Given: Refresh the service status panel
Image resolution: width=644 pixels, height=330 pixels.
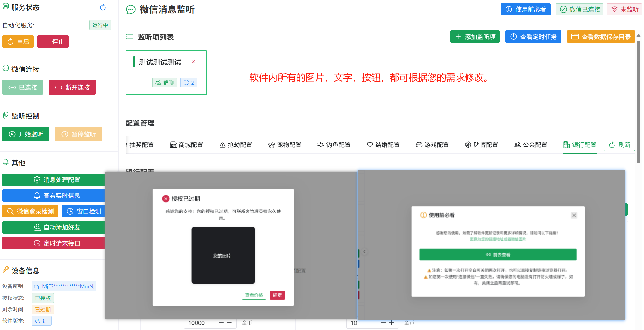Looking at the screenshot, I should [102, 7].
